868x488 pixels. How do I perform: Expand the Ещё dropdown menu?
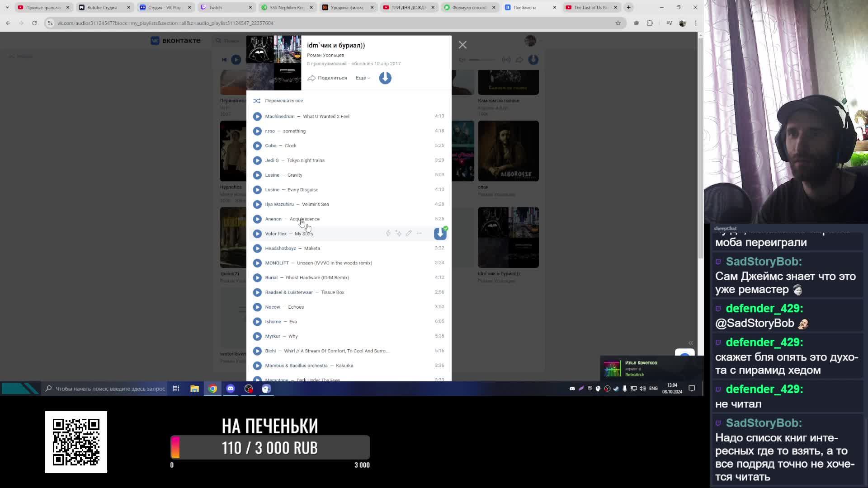pyautogui.click(x=363, y=78)
